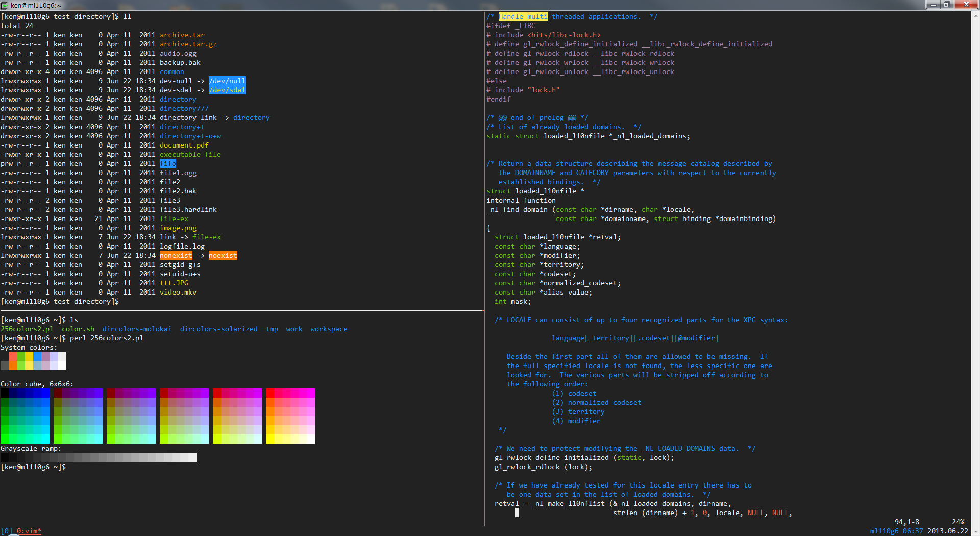Click the highlighted 'Handle multi' text in vim
Screen dimensions: 980x536
[523, 16]
